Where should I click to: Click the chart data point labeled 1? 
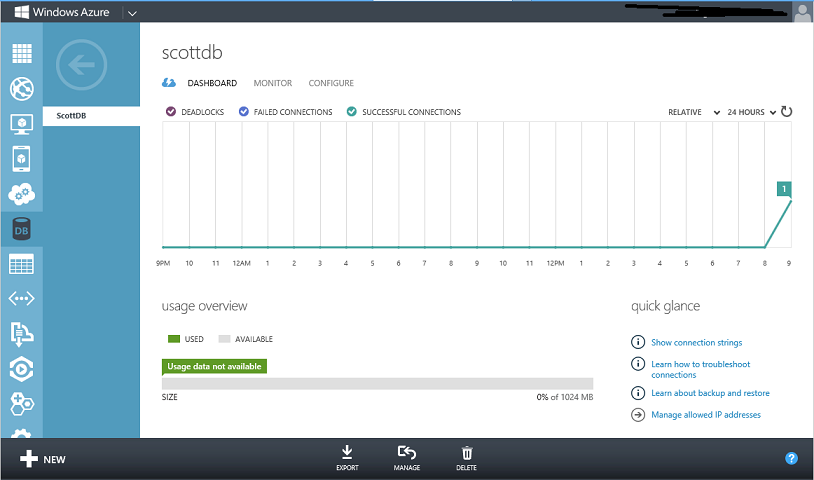(x=784, y=189)
